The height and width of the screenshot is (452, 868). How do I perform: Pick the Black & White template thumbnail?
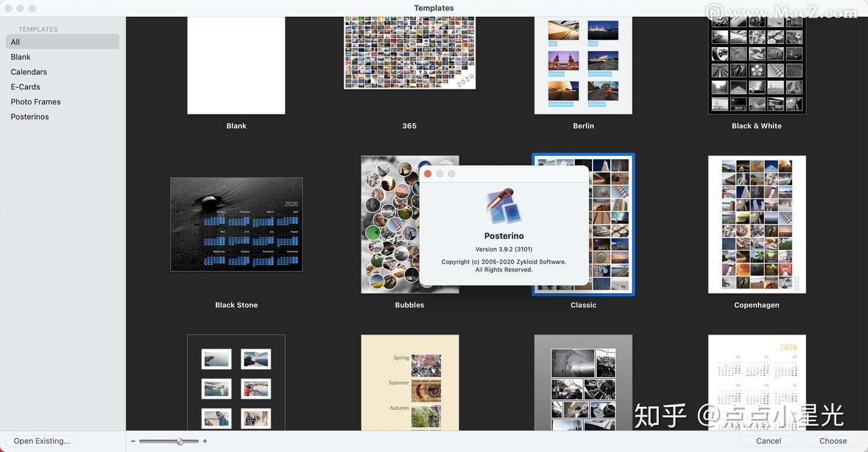[x=757, y=65]
